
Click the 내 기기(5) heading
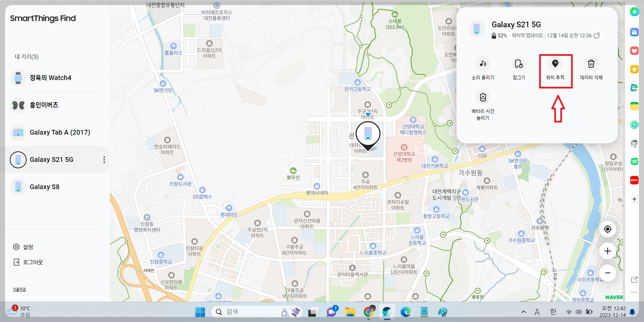tap(27, 57)
